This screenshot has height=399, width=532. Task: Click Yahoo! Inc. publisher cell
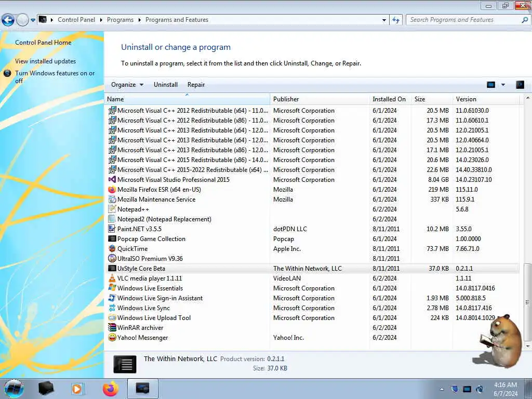[x=288, y=338]
